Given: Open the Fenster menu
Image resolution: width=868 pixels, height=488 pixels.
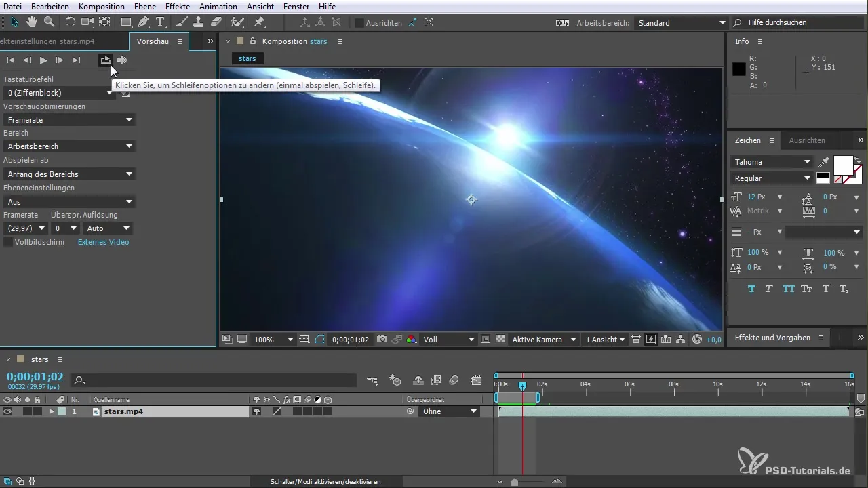Looking at the screenshot, I should (296, 7).
